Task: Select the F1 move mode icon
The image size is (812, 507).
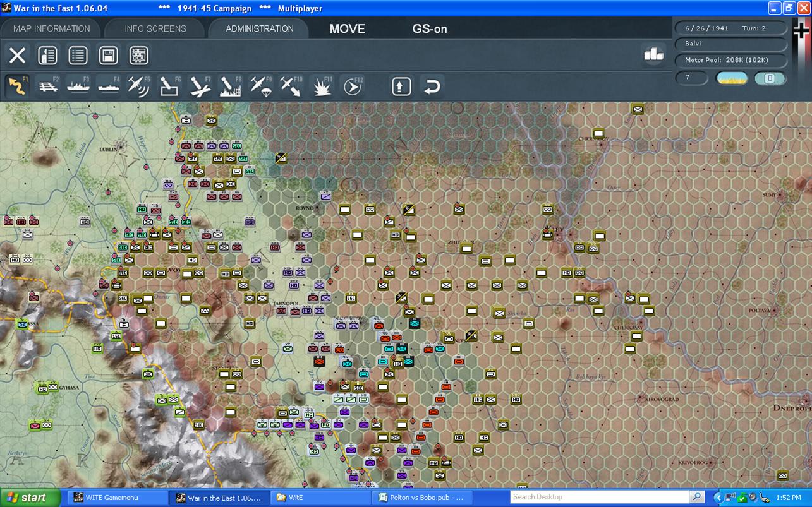Action: click(x=18, y=86)
